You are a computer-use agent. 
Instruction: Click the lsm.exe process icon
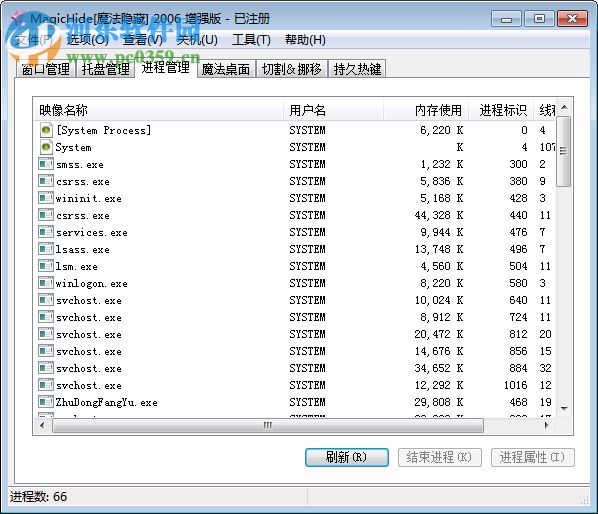pos(46,266)
